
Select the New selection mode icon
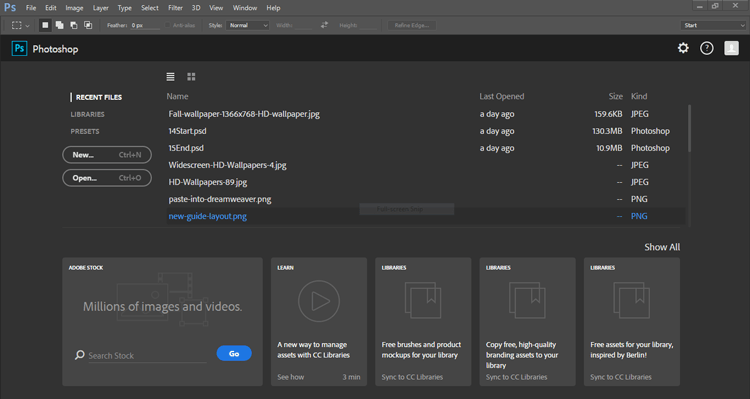[45, 25]
